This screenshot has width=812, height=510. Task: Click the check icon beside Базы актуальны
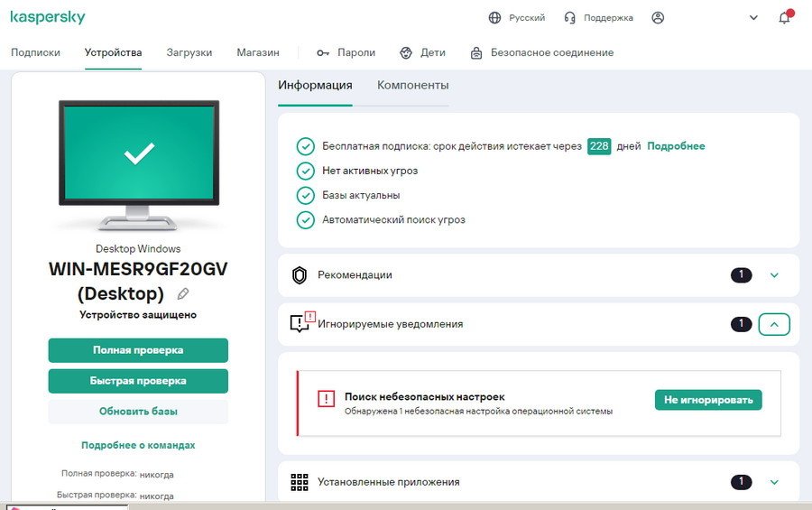click(306, 195)
